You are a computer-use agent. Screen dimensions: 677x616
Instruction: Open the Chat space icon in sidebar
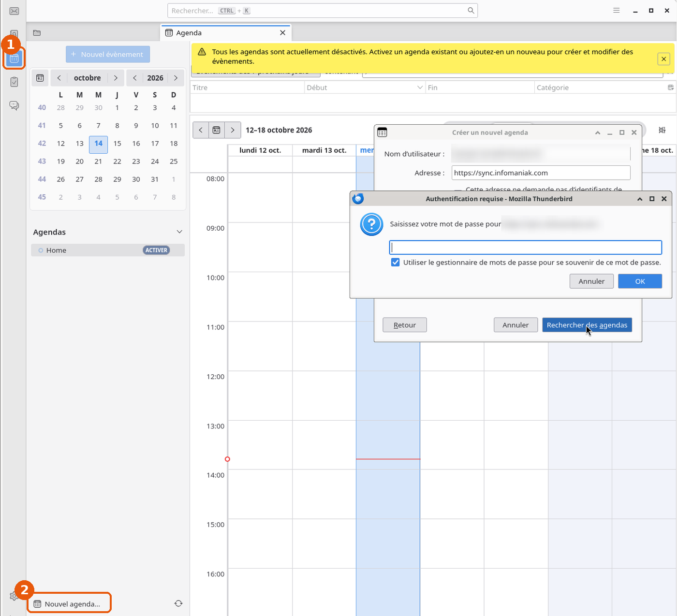click(x=14, y=105)
